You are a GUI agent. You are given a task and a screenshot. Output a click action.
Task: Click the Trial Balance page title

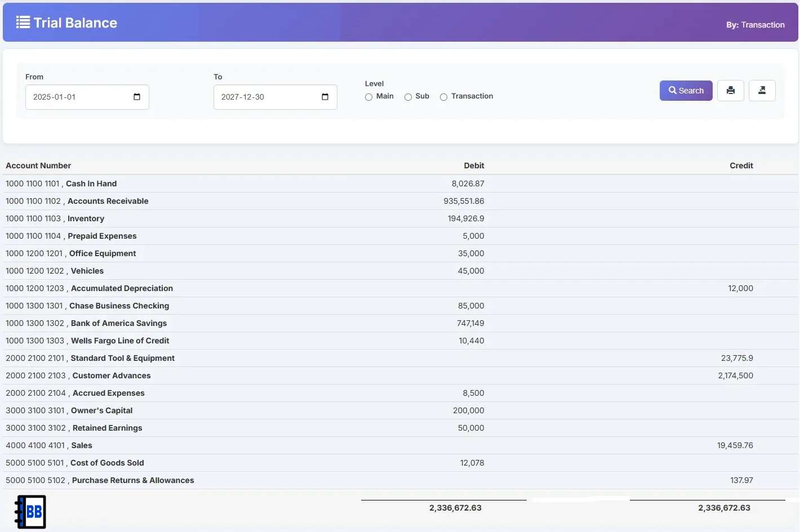point(75,23)
